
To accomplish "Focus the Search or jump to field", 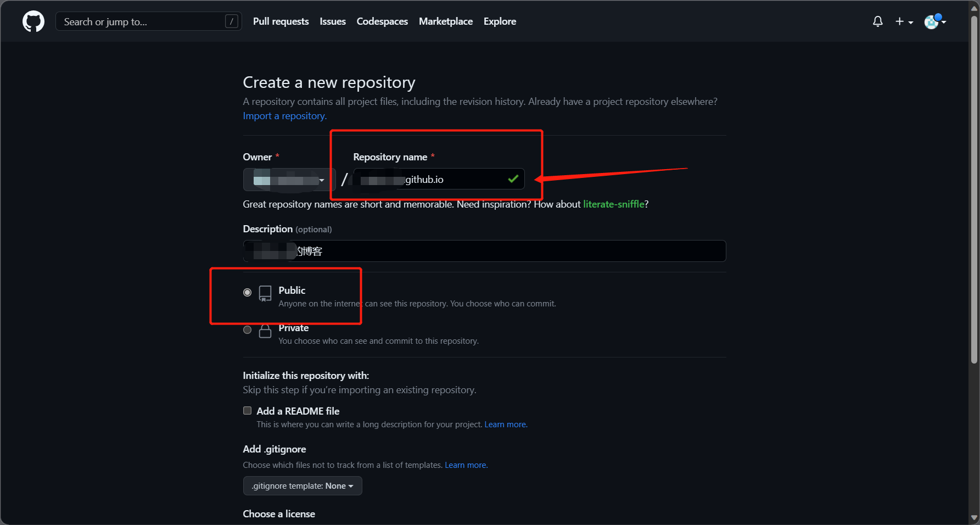I will [x=149, y=21].
